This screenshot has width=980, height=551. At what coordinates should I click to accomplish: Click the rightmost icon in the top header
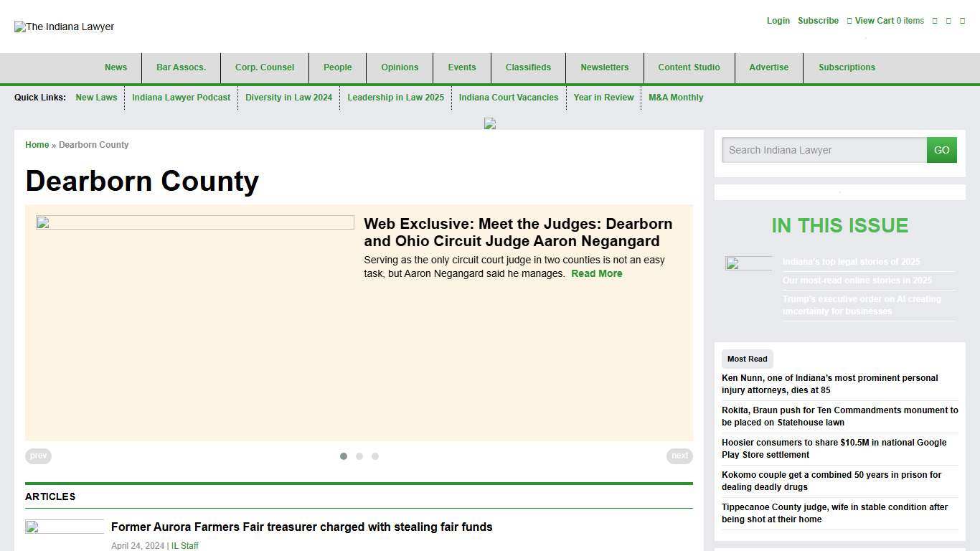pos(961,21)
